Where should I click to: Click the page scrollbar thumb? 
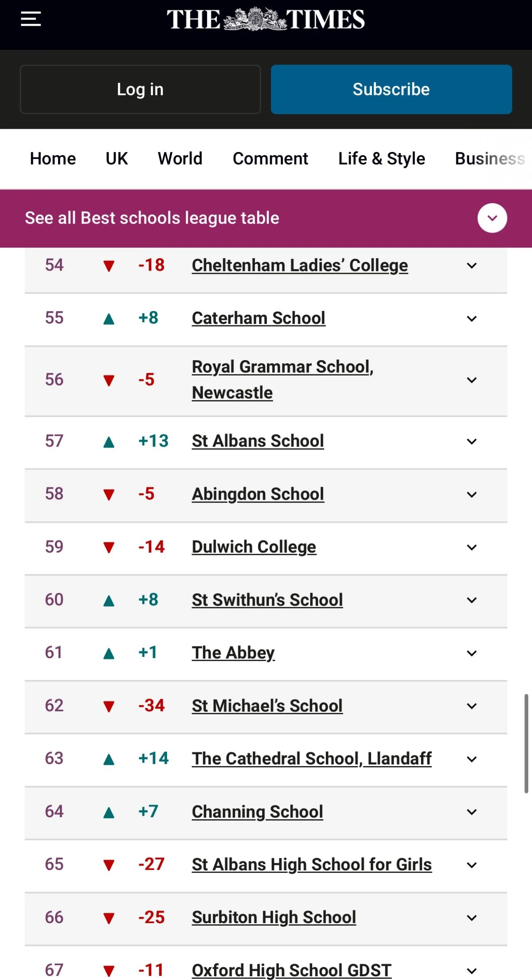[526, 743]
